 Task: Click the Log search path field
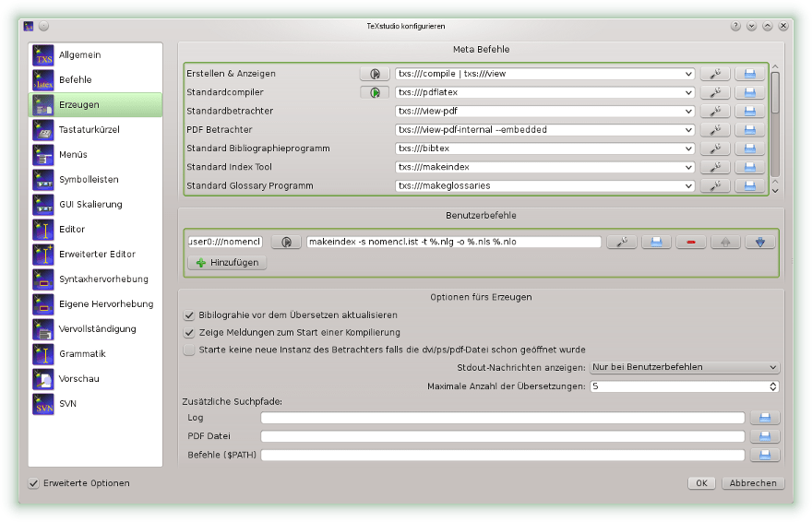502,418
